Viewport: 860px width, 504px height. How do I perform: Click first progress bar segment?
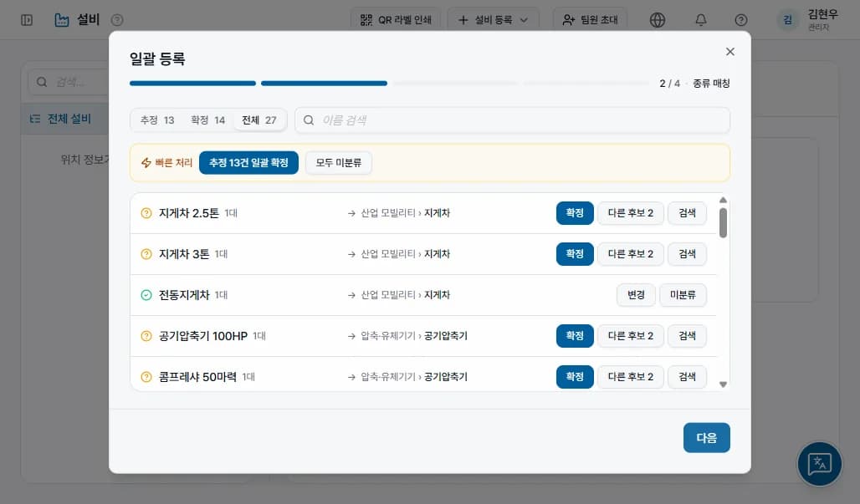192,84
